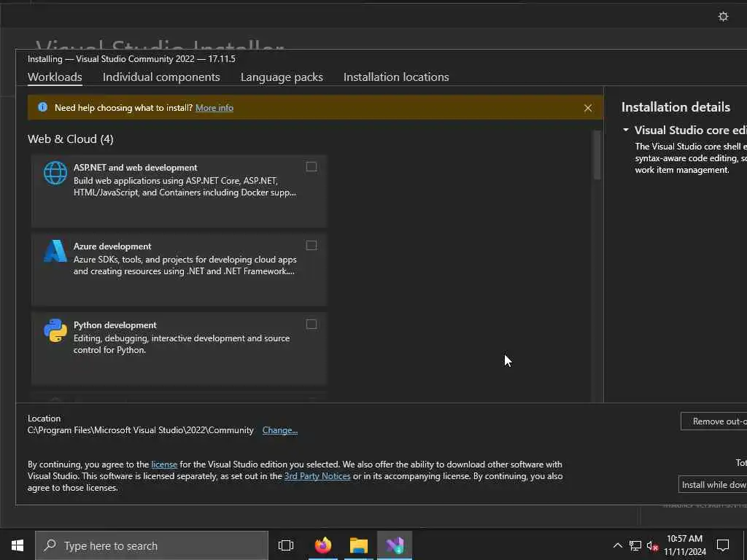Screen dimensions: 747x560
Task: Click the Python development logo icon
Action: click(55, 330)
